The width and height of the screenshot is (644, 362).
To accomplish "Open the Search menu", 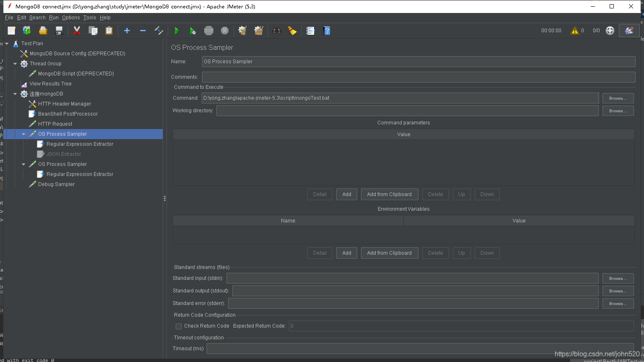I will click(37, 18).
